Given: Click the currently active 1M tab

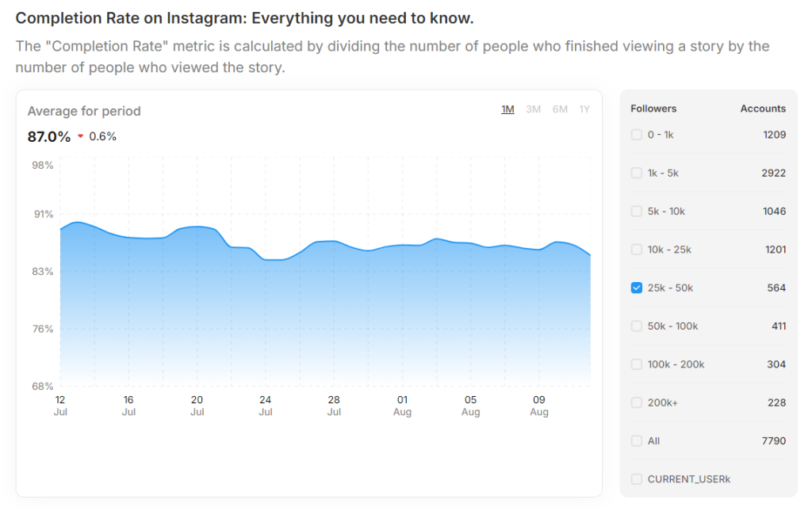Looking at the screenshot, I should [x=508, y=109].
